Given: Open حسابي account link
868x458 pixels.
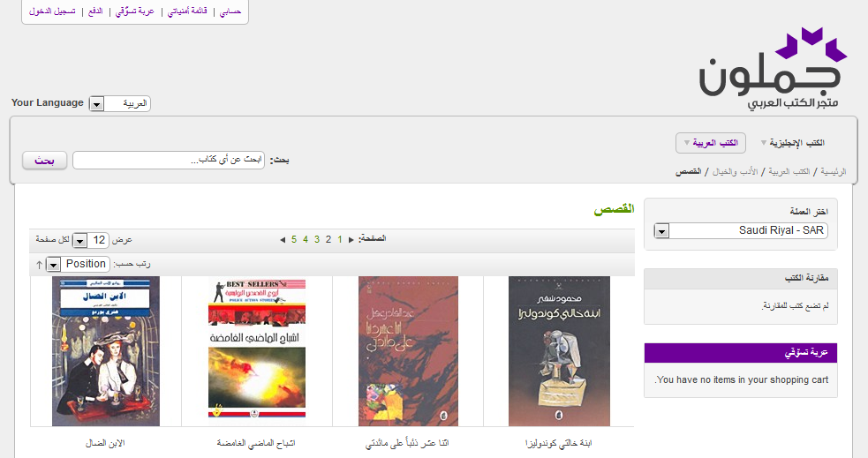Looking at the screenshot, I should coord(230,11).
